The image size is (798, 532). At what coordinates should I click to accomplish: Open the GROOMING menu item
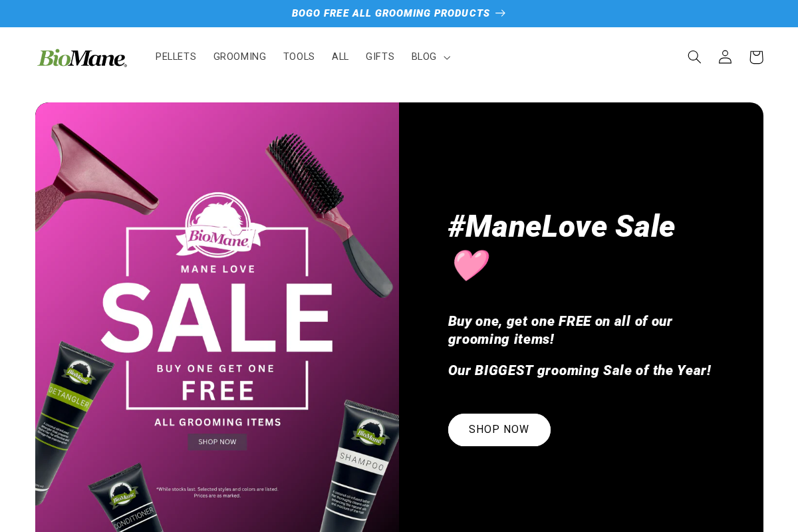pos(239,57)
